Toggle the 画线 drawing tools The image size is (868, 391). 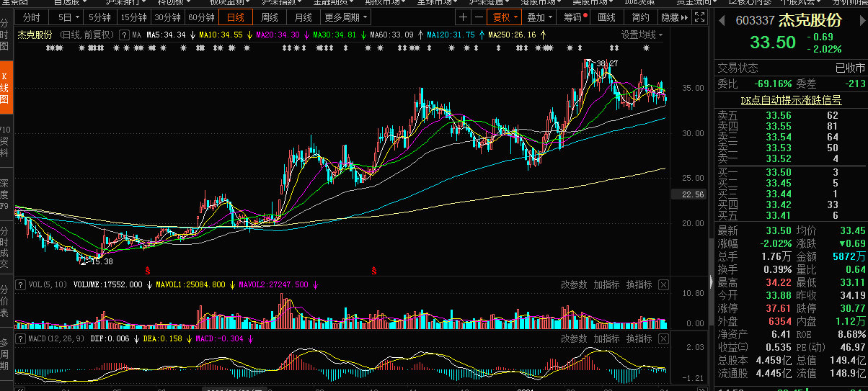pyautogui.click(x=607, y=17)
